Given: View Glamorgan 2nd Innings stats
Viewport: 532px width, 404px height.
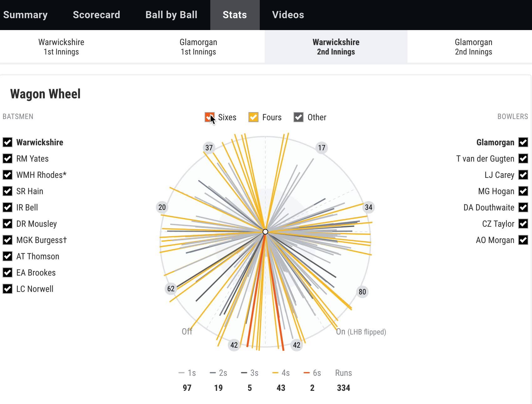Looking at the screenshot, I should click(473, 47).
